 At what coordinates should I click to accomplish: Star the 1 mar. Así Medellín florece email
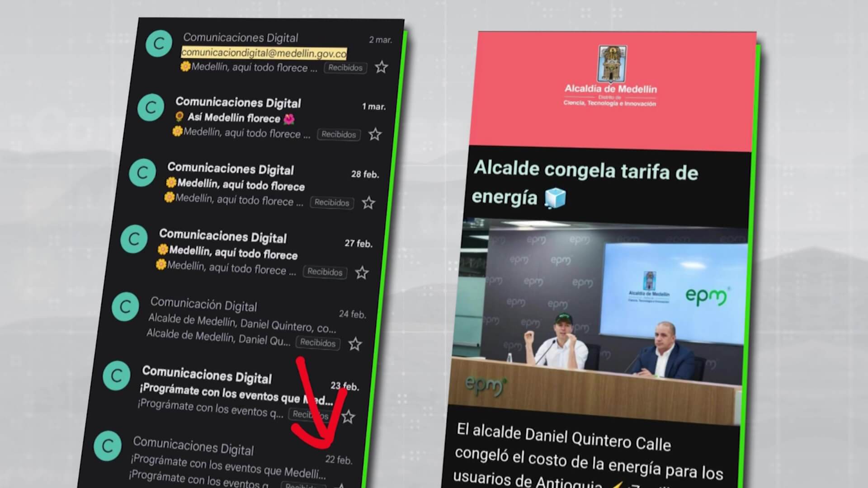pyautogui.click(x=375, y=134)
